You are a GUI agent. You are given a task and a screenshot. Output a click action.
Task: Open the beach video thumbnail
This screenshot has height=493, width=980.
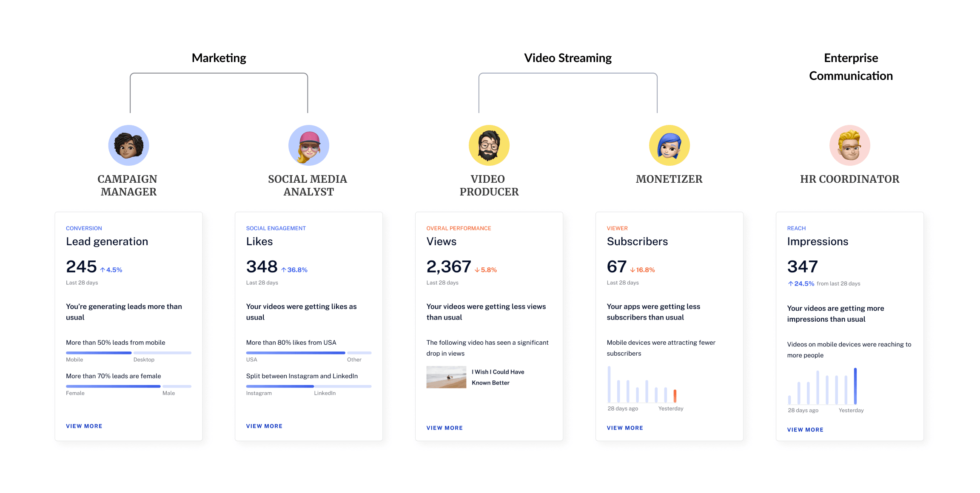tap(446, 377)
